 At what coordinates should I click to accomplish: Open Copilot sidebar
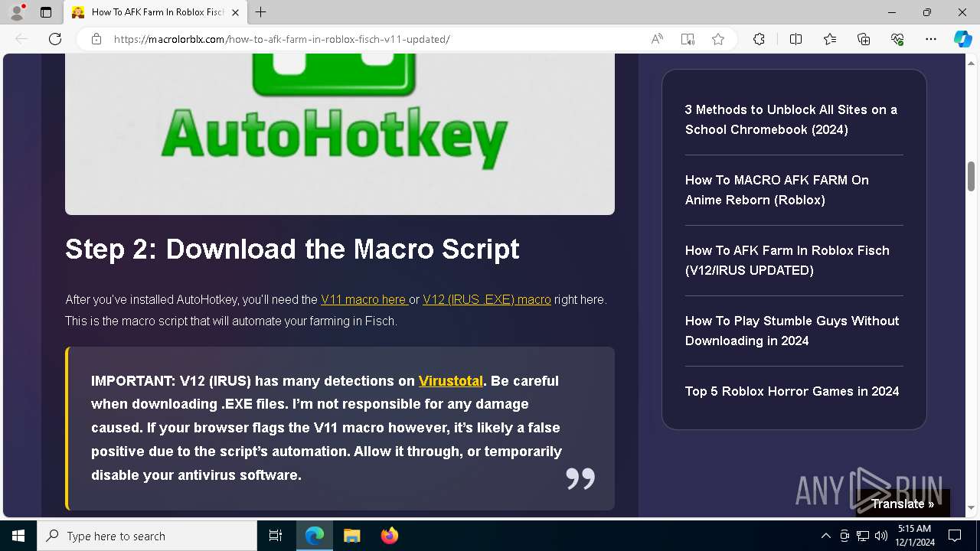962,39
